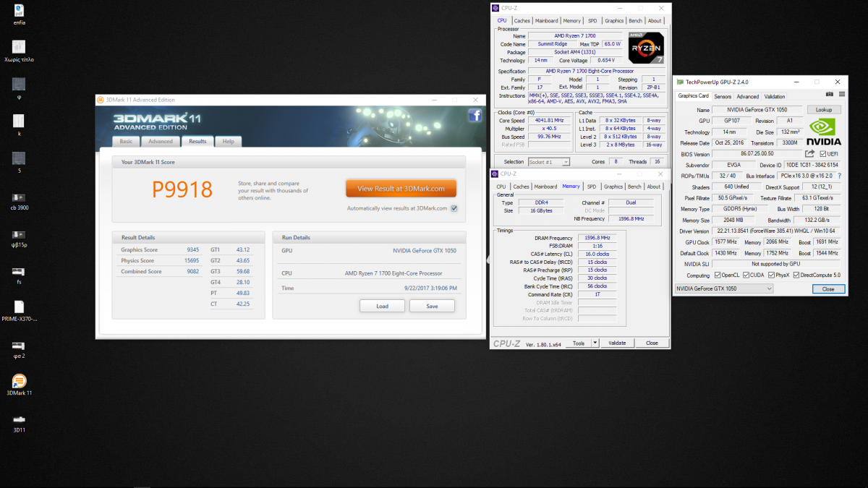Open the SPD tab in lower CPU-Z window

click(x=592, y=187)
